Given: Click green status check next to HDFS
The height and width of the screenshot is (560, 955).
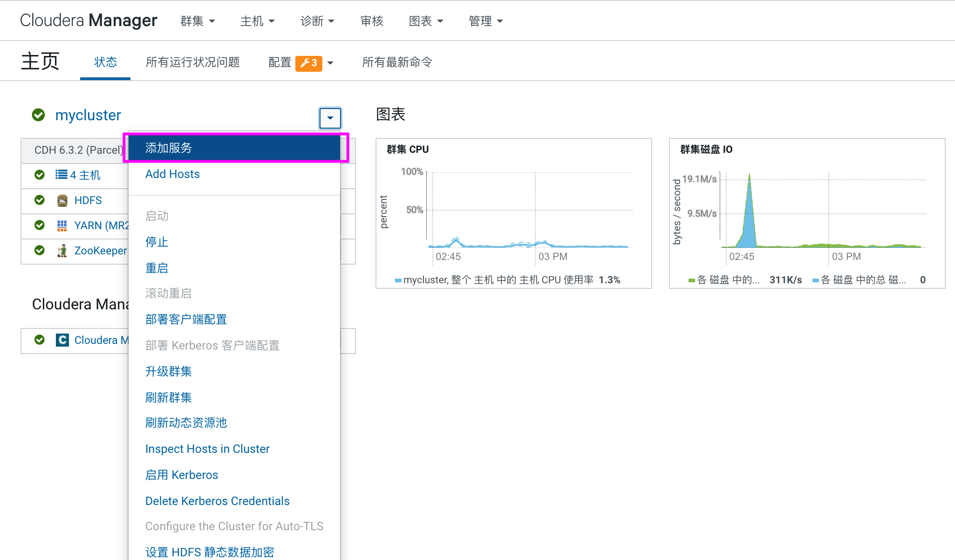Looking at the screenshot, I should (40, 200).
